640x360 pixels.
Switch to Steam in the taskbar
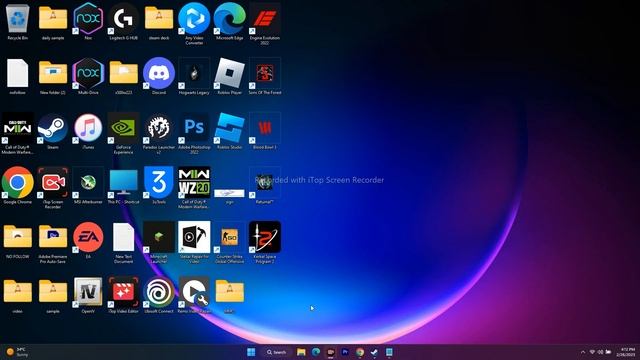[x=374, y=352]
